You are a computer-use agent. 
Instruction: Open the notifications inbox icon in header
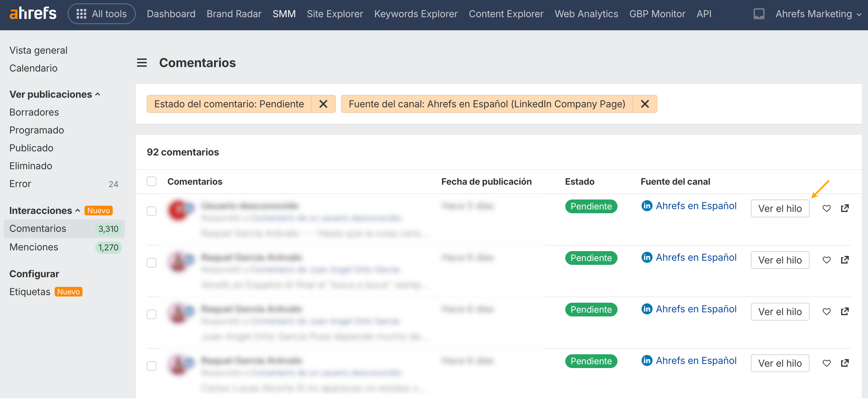[x=759, y=14]
